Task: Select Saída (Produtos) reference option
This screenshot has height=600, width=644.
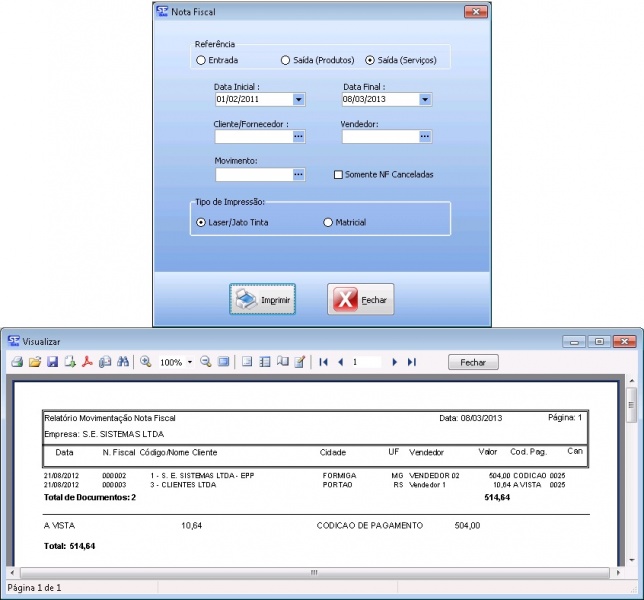Action: coord(285,60)
